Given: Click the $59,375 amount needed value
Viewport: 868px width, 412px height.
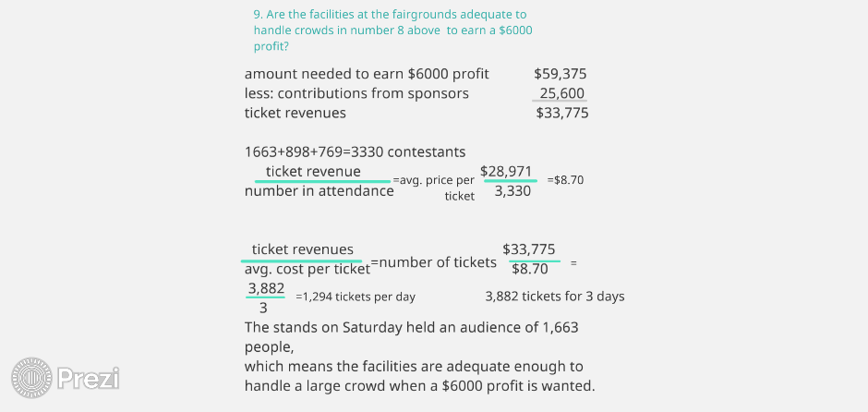Looking at the screenshot, I should (561, 74).
